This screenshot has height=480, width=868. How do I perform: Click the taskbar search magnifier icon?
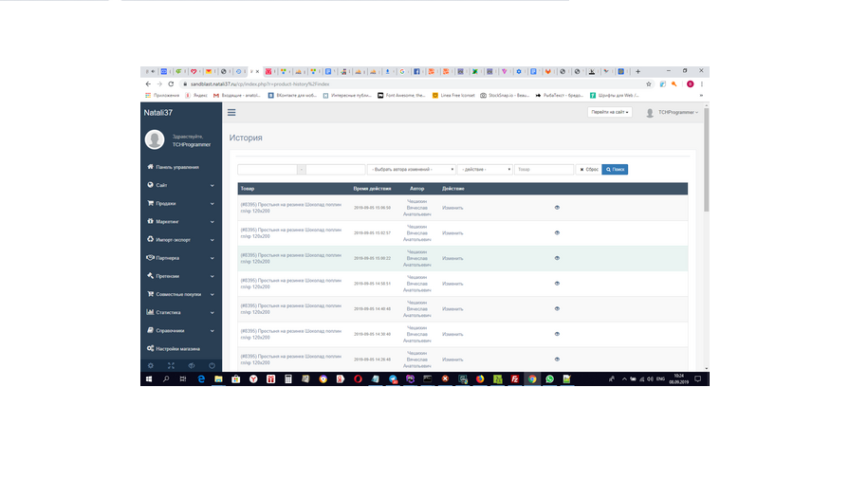coord(165,379)
